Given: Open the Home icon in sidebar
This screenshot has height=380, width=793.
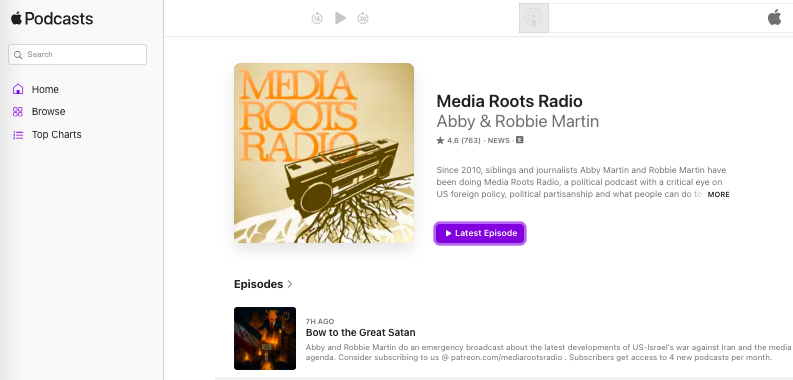Looking at the screenshot, I should point(18,90).
